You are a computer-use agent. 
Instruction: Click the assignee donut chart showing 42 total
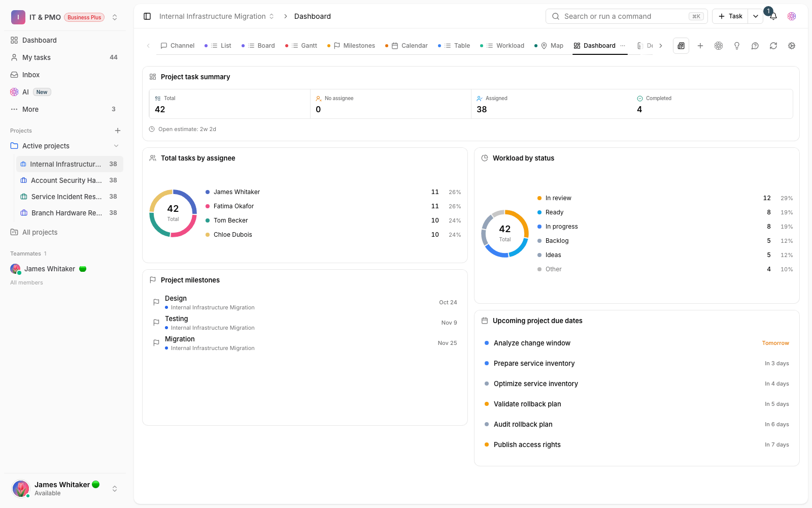click(173, 213)
